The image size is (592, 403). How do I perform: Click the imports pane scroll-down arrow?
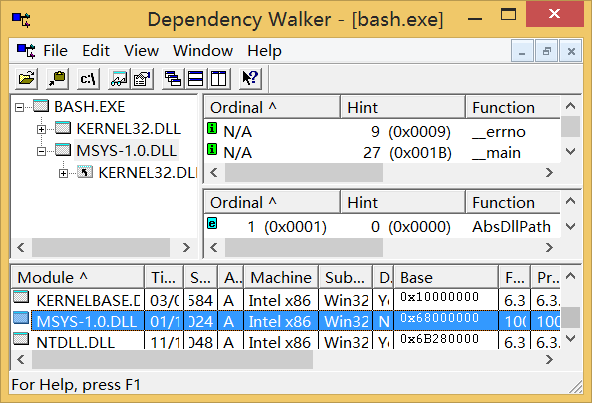(x=570, y=152)
